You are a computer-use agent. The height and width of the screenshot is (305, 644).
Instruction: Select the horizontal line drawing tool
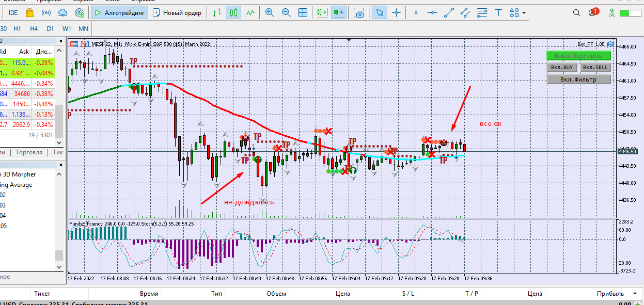click(x=432, y=12)
